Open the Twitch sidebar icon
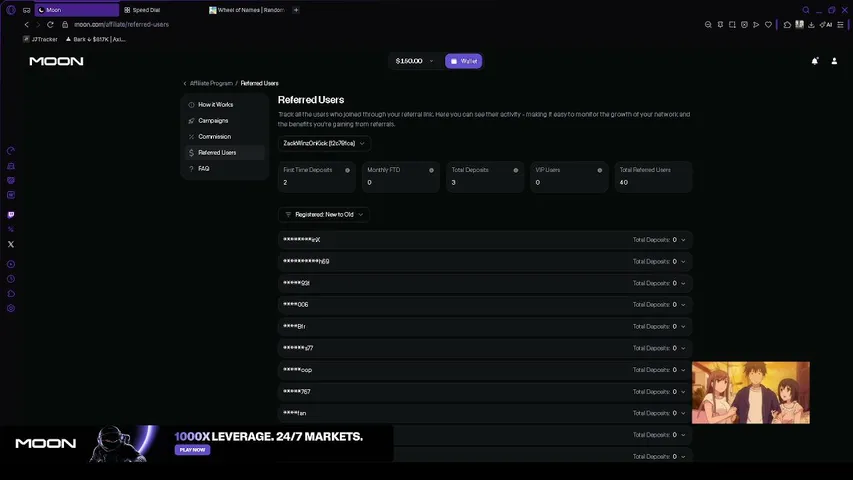Screen dimensions: 853x480 tap(11, 214)
